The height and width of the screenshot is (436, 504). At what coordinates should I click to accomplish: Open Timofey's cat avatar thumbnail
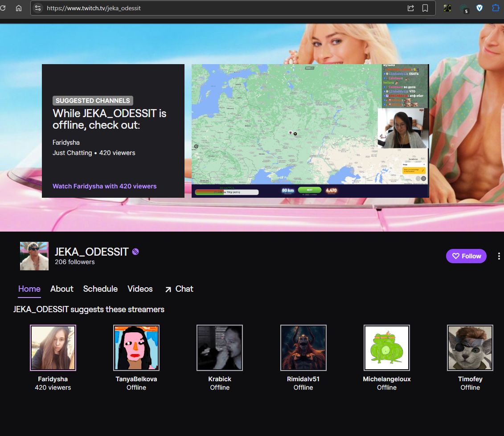[470, 348]
